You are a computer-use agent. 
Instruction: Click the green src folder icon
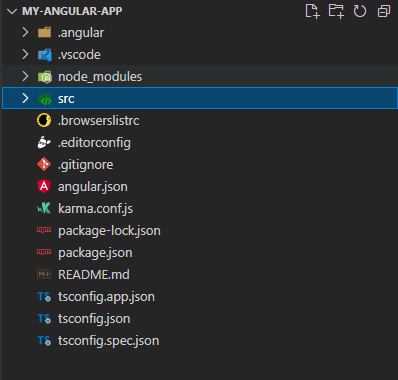point(44,99)
